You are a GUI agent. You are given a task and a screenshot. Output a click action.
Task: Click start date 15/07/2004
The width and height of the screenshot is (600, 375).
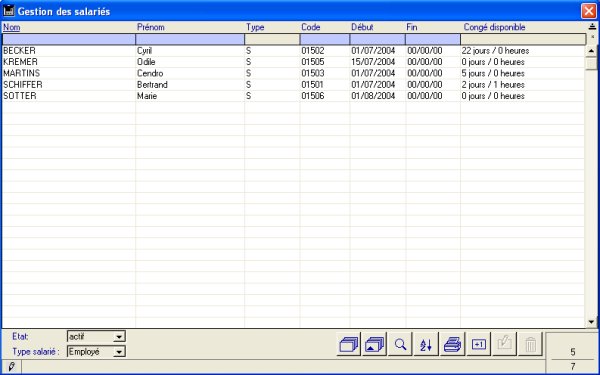(373, 62)
